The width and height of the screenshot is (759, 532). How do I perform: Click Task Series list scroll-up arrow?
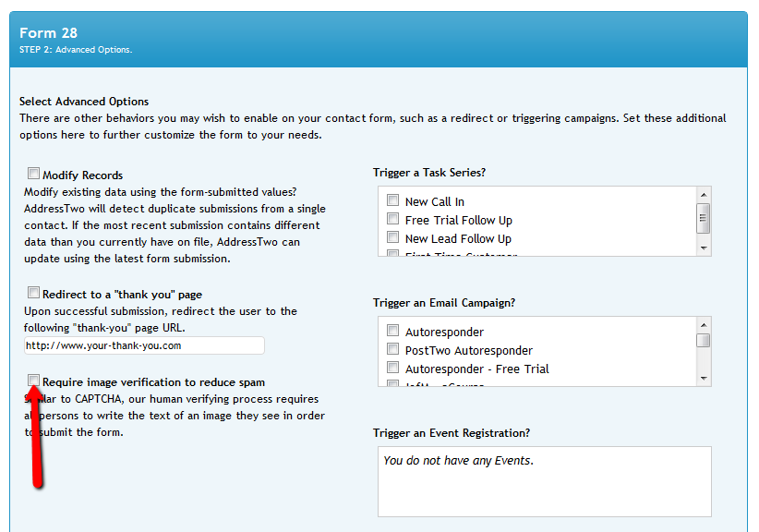[x=704, y=195]
